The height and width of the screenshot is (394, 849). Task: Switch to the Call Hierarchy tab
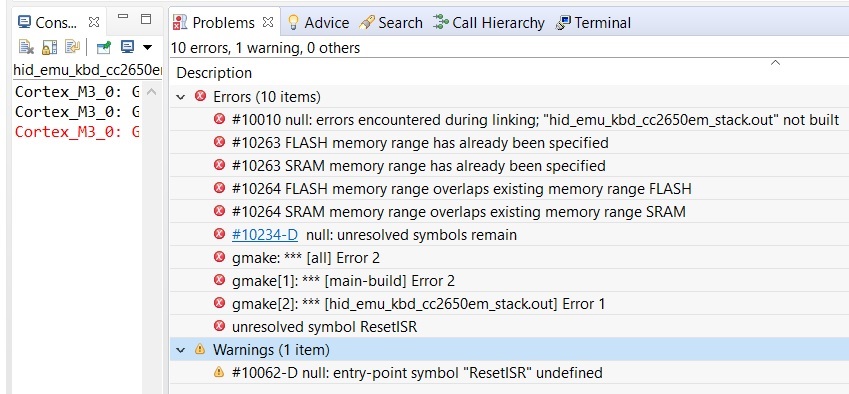click(x=489, y=23)
